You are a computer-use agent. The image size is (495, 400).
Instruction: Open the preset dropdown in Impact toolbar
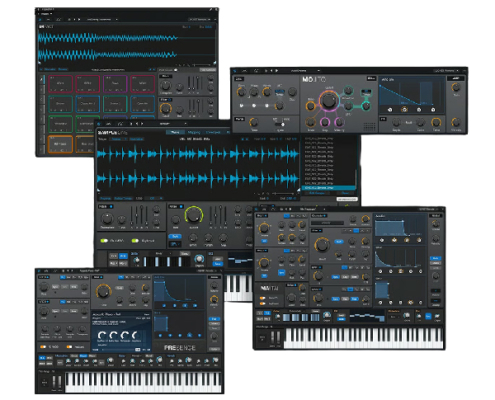tap(102, 20)
